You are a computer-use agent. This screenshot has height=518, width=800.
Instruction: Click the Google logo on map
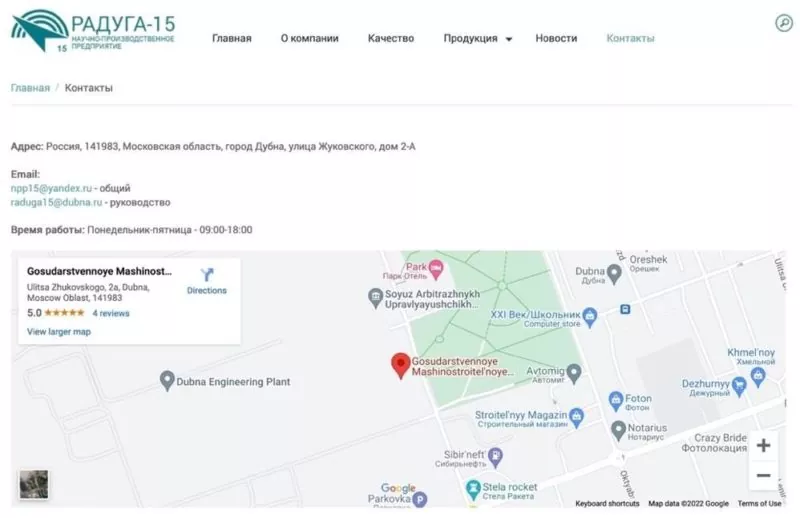click(398, 488)
